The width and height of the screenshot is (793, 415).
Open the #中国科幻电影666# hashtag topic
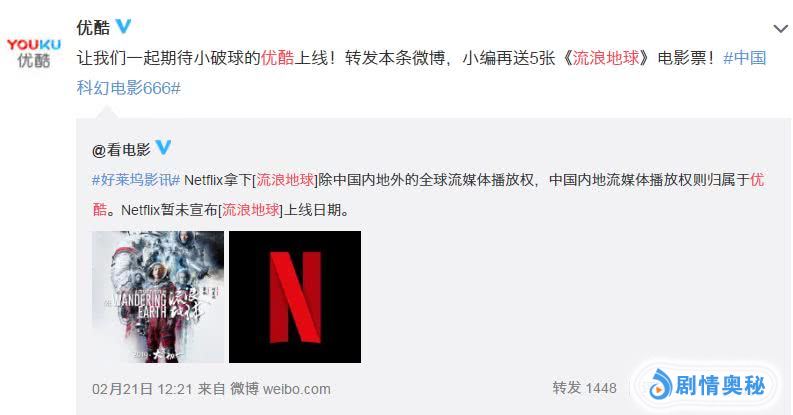click(x=421, y=73)
